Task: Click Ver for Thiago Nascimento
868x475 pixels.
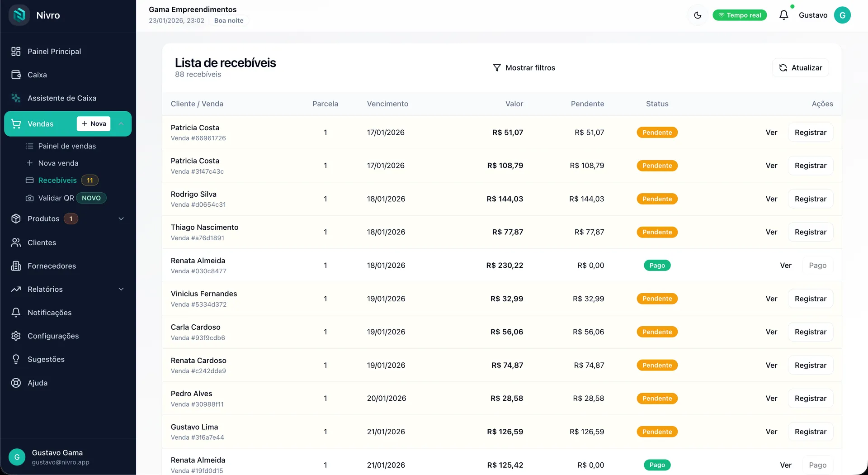Action: [x=771, y=232]
